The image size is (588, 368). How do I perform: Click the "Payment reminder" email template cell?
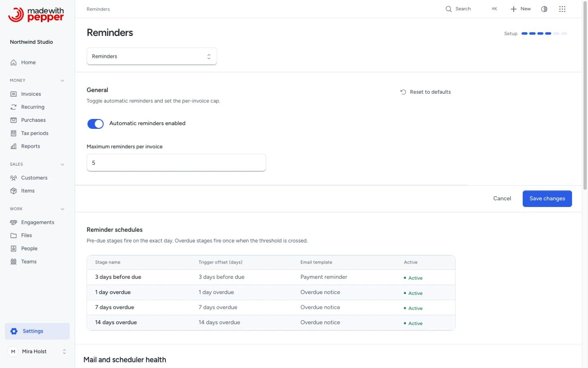(x=324, y=277)
